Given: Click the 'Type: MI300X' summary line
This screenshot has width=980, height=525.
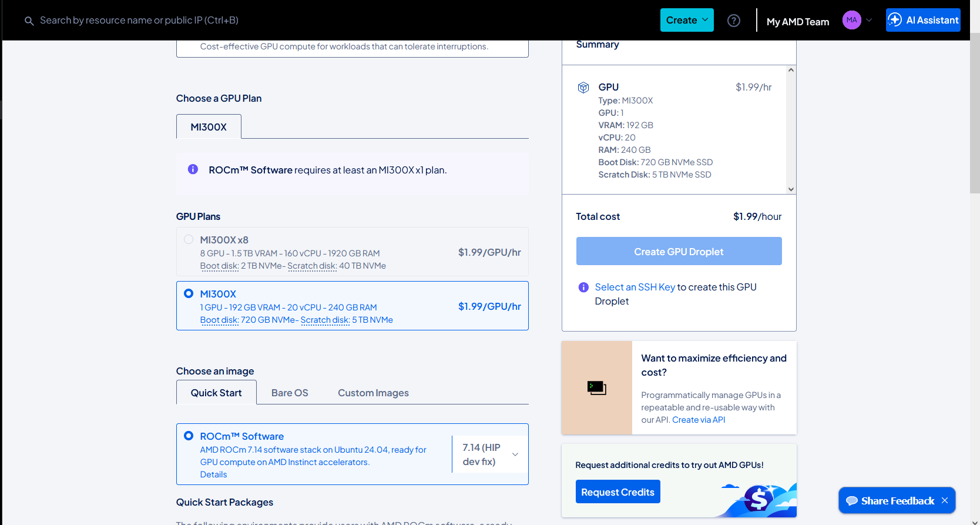Looking at the screenshot, I should pyautogui.click(x=626, y=101).
